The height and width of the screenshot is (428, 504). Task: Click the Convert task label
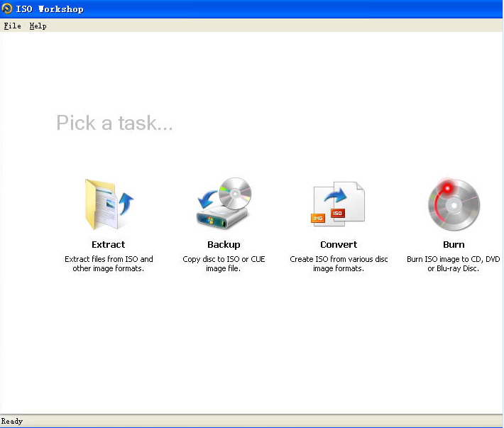[x=339, y=245]
